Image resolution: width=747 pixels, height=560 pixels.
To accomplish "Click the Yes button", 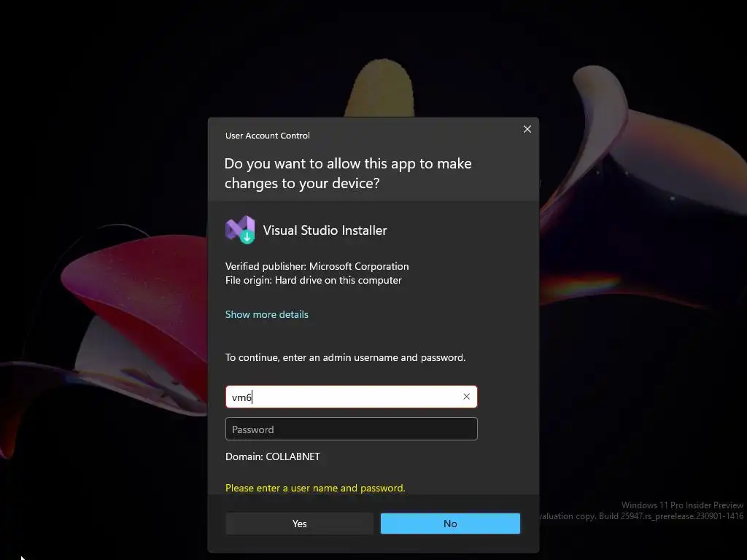I will coord(300,524).
